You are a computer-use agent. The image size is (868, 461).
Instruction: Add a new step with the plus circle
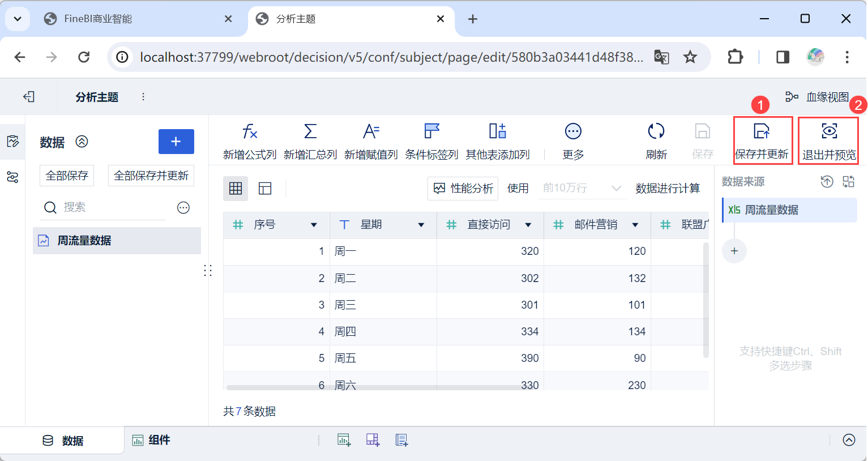[734, 251]
